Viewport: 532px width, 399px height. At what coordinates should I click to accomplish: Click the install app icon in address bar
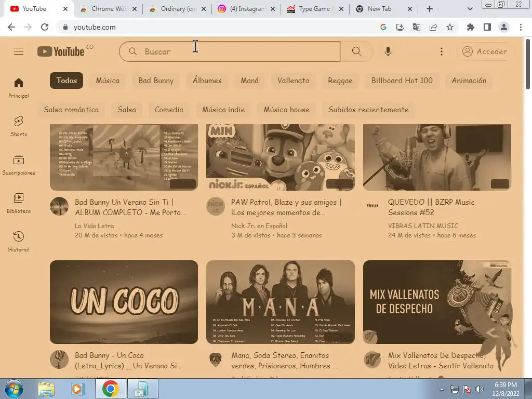400,27
